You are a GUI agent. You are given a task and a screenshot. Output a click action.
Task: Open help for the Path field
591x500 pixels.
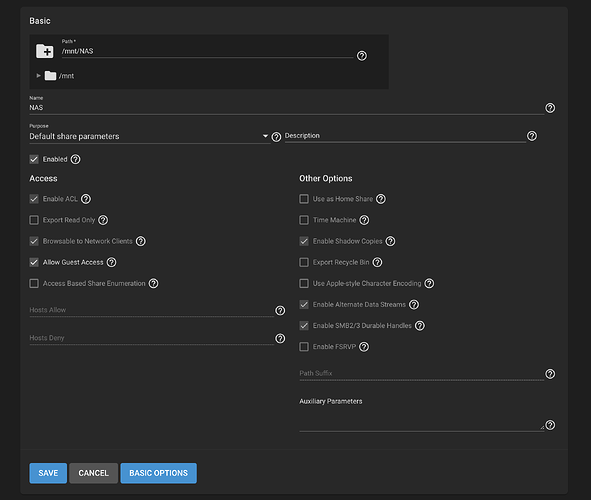pyautogui.click(x=362, y=56)
